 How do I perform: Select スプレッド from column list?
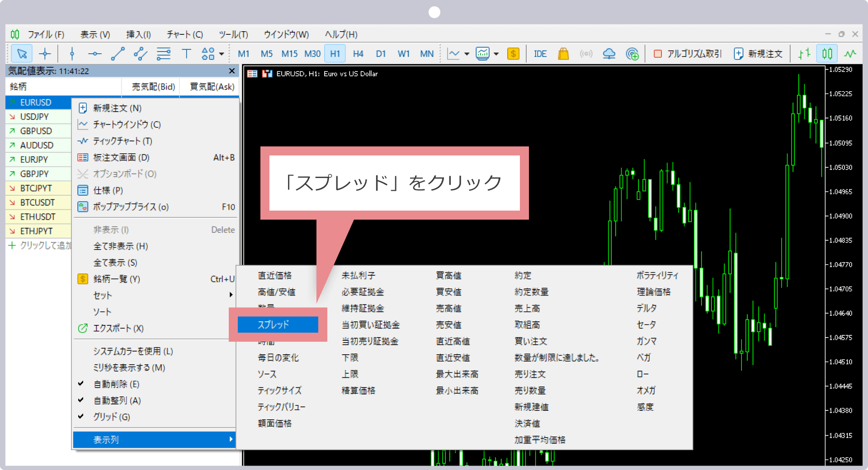(277, 324)
